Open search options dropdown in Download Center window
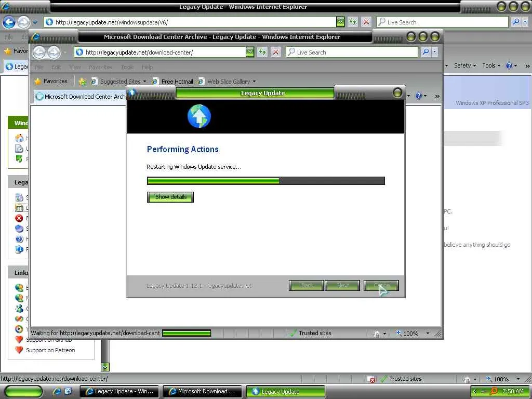The height and width of the screenshot is (399, 532). pos(435,52)
